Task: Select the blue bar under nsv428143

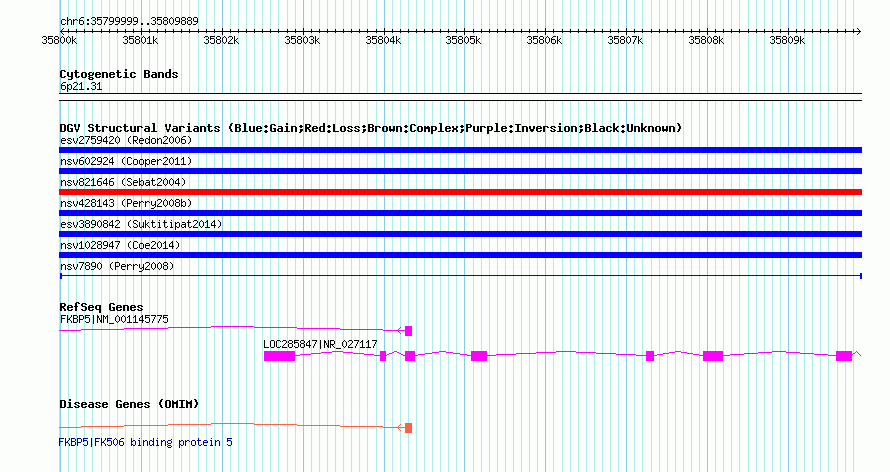Action: click(x=460, y=213)
